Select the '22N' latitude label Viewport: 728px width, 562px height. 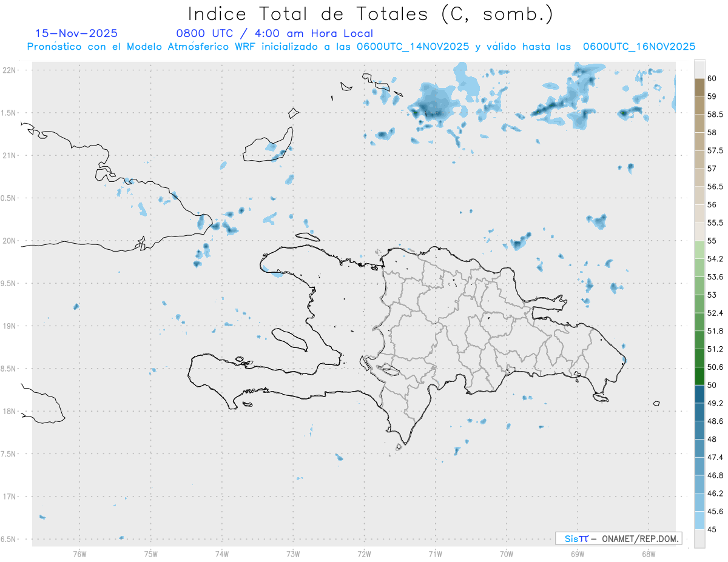pos(10,70)
